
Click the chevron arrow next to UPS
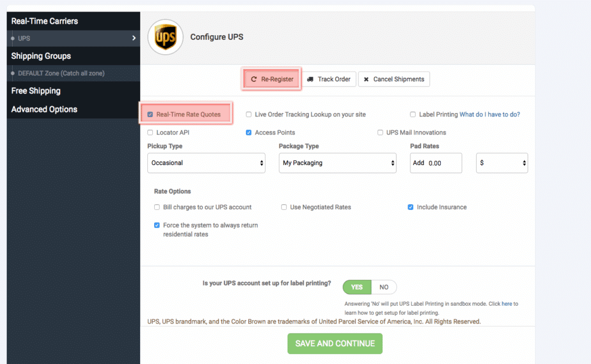[x=134, y=39]
